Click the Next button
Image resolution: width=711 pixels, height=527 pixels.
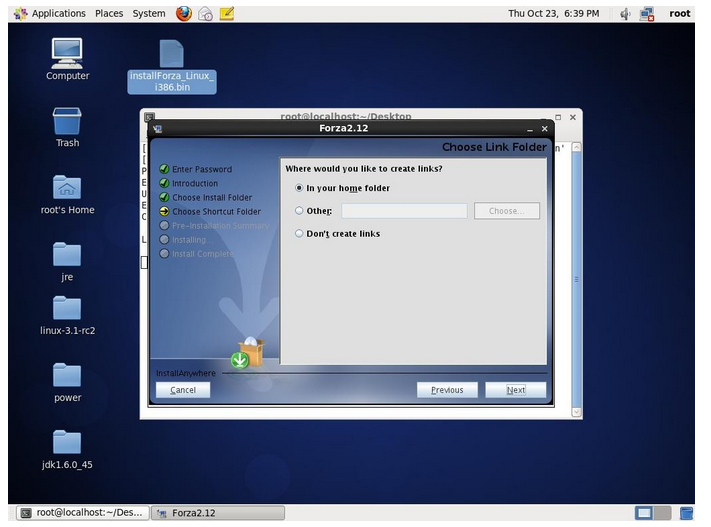point(516,390)
